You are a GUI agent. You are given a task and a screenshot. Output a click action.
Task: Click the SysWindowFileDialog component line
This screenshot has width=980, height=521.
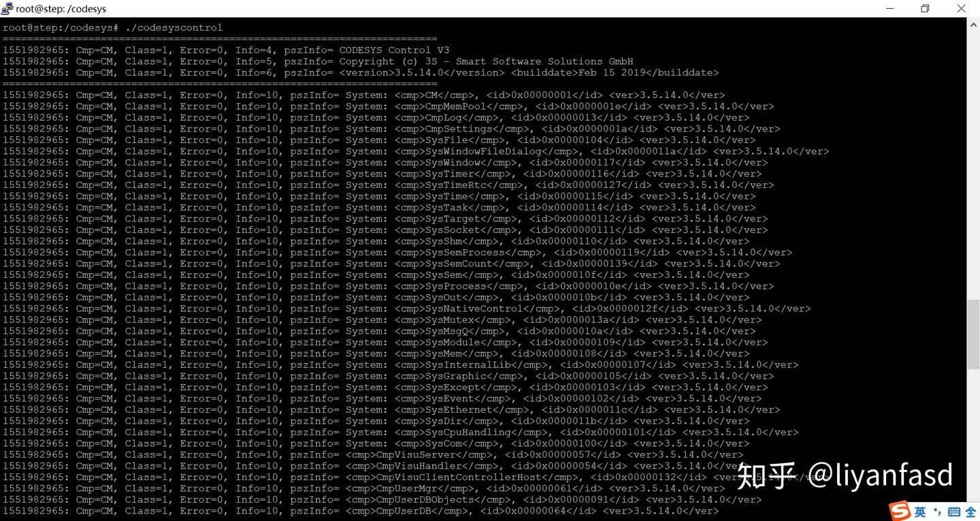tap(416, 151)
